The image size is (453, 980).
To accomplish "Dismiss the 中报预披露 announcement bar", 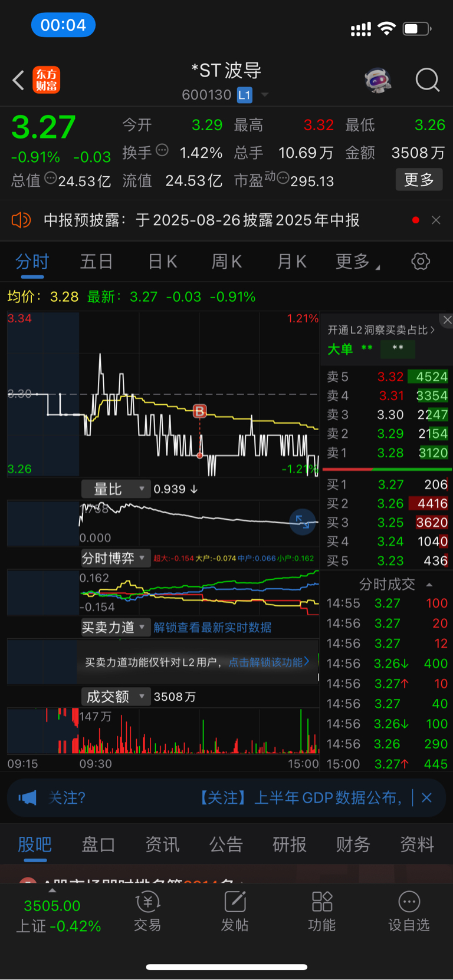I will pyautogui.click(x=436, y=220).
